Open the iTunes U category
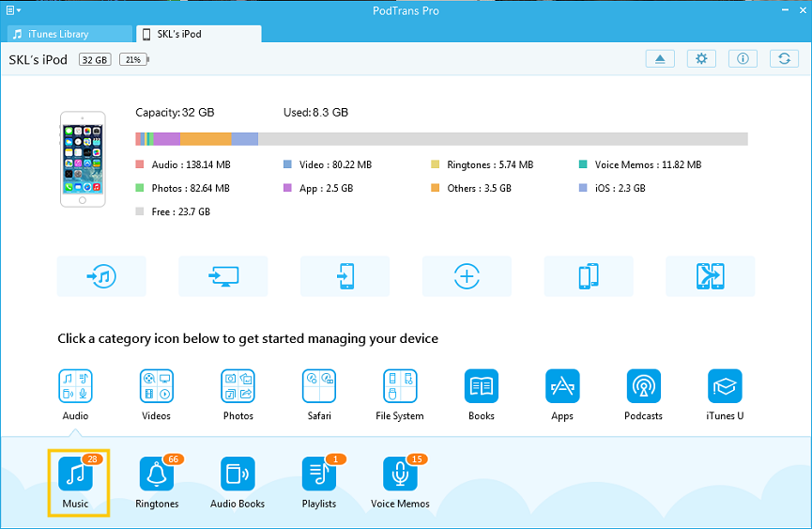The image size is (812, 529). (x=725, y=386)
